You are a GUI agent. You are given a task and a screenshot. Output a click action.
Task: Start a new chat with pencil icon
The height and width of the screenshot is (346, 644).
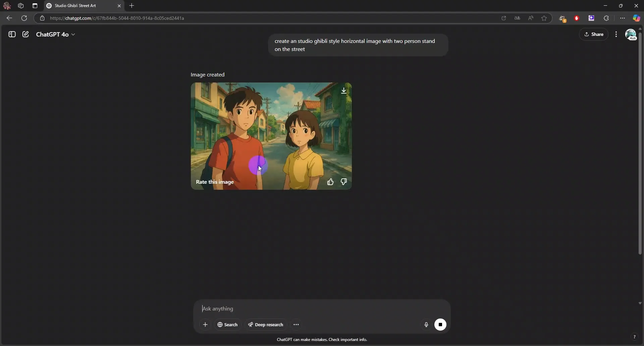(25, 34)
